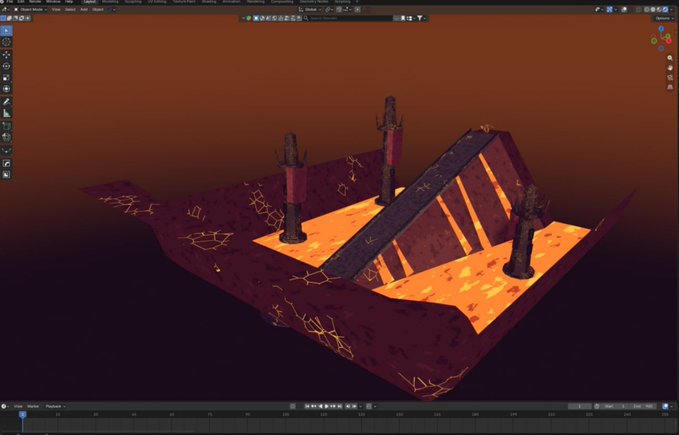Jump to timeline start frame
The height and width of the screenshot is (435, 679).
tap(307, 406)
